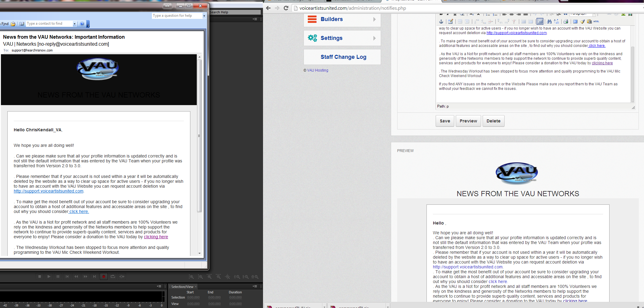The height and width of the screenshot is (308, 644).
Task: Expand the 'Type a contact to find' dropdown
Action: point(74,24)
